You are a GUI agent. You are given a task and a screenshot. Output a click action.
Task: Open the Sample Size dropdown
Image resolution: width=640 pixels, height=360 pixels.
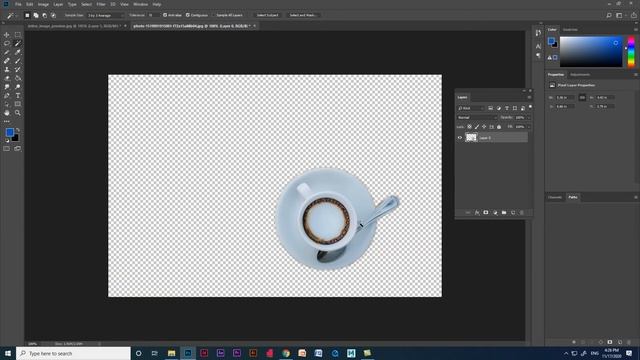pos(105,15)
